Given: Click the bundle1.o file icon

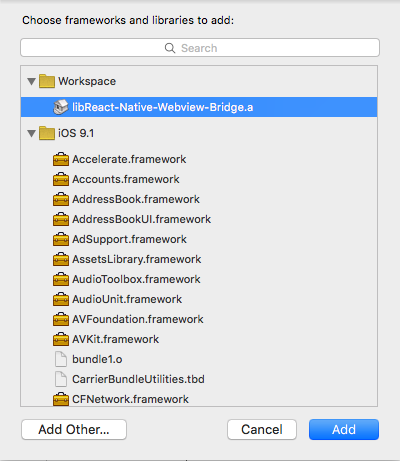Looking at the screenshot, I should (x=61, y=359).
